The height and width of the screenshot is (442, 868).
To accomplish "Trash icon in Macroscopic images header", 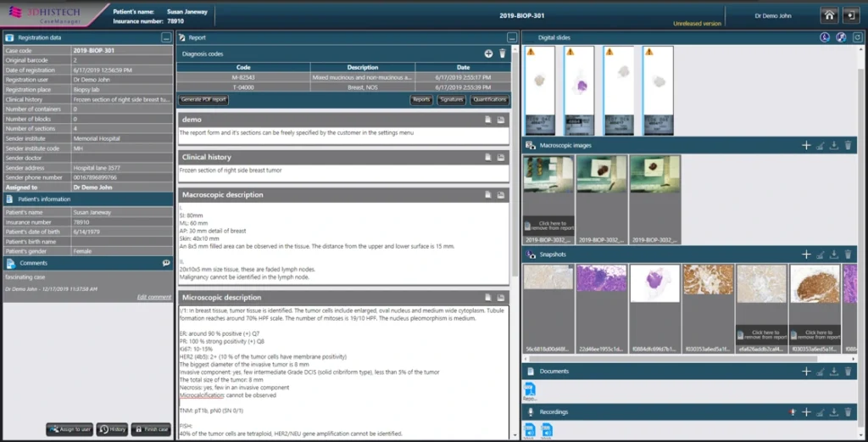I will 848,145.
